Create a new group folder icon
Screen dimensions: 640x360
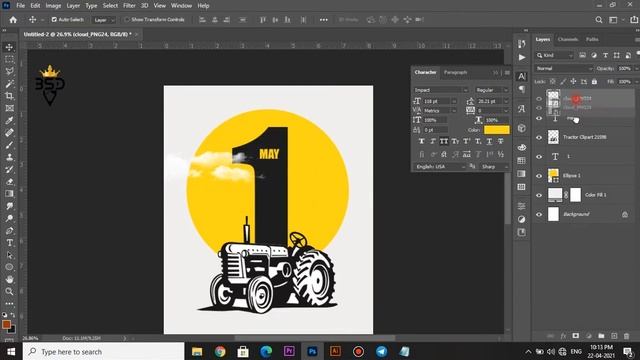(601, 336)
